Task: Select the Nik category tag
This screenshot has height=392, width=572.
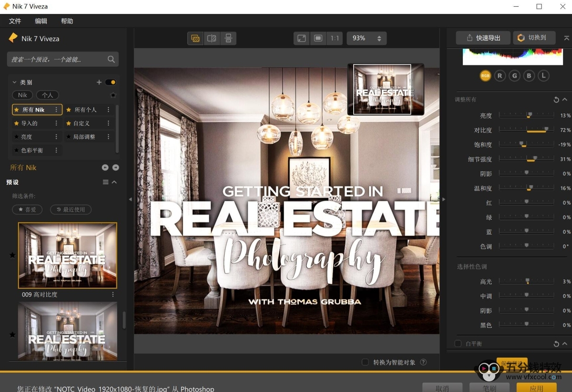Action: 22,95
